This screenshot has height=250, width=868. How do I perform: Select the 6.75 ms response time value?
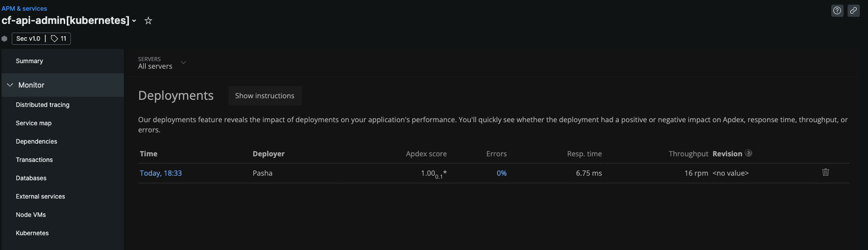click(x=589, y=173)
